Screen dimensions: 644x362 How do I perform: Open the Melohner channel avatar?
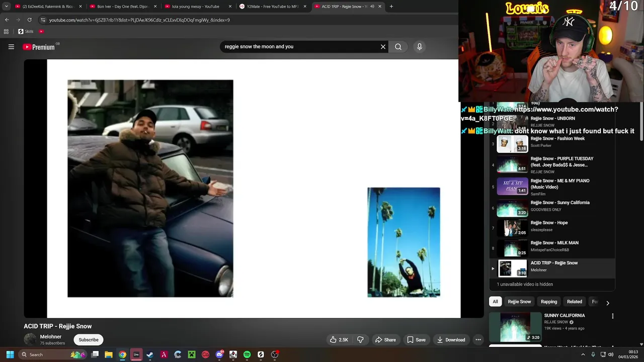click(x=30, y=340)
